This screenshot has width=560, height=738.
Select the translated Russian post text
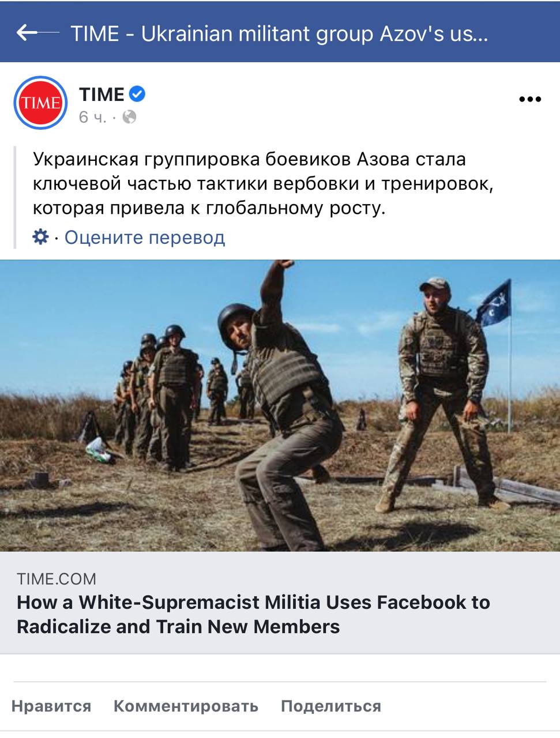[x=264, y=183]
